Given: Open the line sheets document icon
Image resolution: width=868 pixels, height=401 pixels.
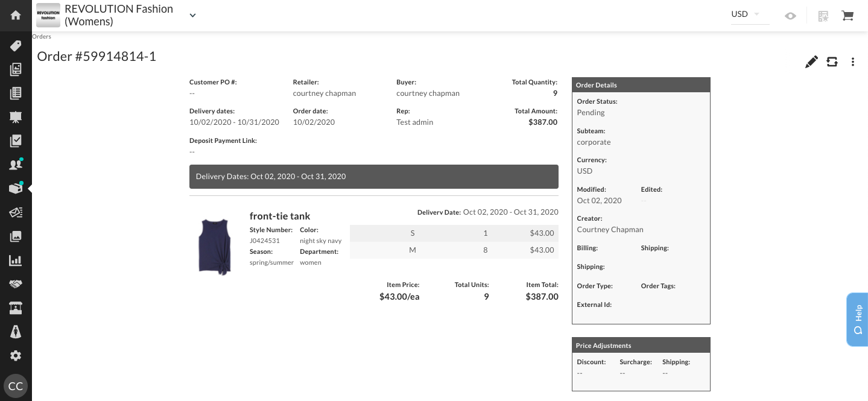Looking at the screenshot, I should (16, 93).
